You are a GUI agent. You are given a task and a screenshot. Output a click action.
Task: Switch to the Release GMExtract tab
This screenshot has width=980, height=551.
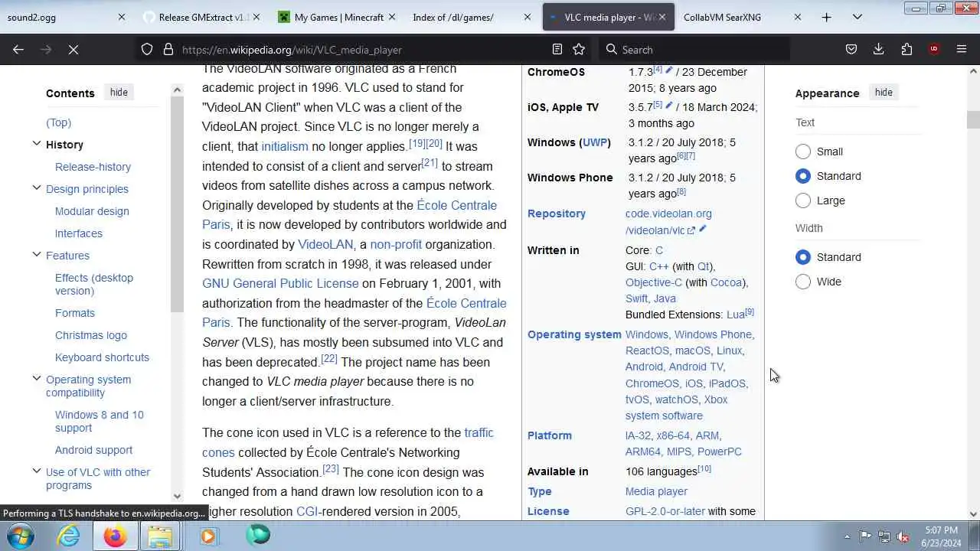pyautogui.click(x=201, y=17)
